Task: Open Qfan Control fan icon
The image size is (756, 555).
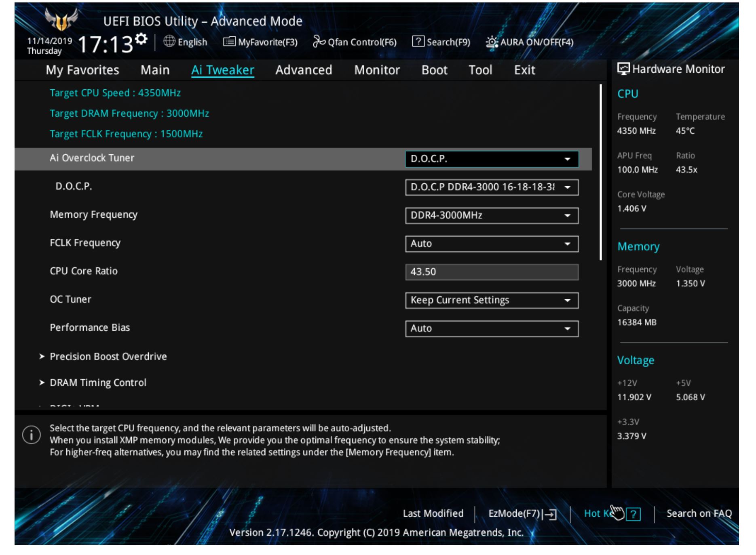Action: click(x=319, y=42)
